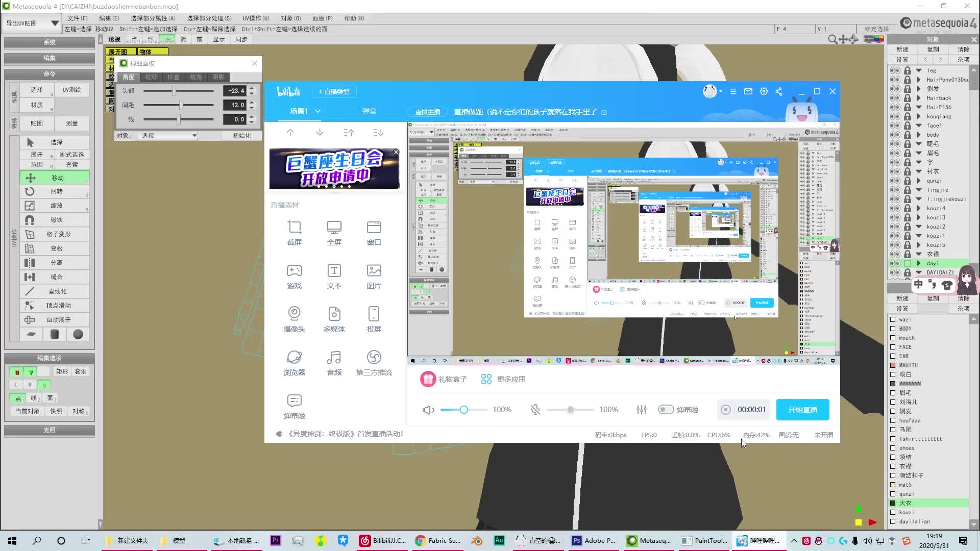Image resolution: width=980 pixels, height=551 pixels.
Task: Select the 磁铁 (Magnet) tool
Action: (55, 220)
